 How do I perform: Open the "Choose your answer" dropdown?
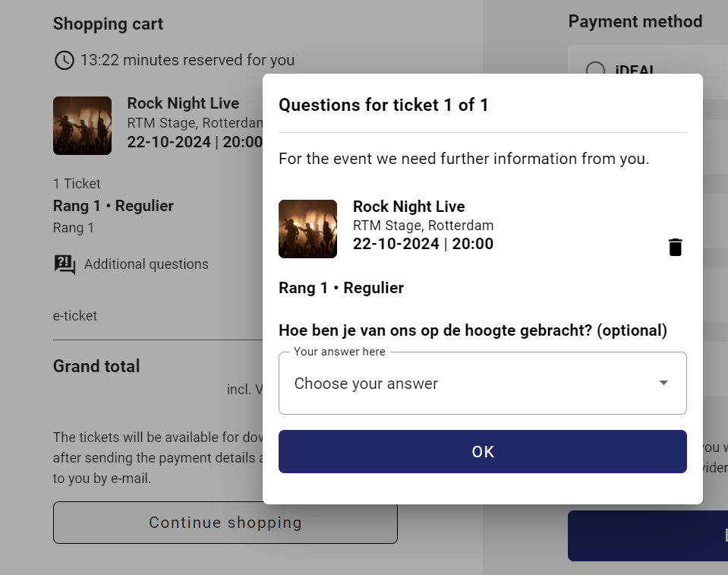click(x=471, y=384)
